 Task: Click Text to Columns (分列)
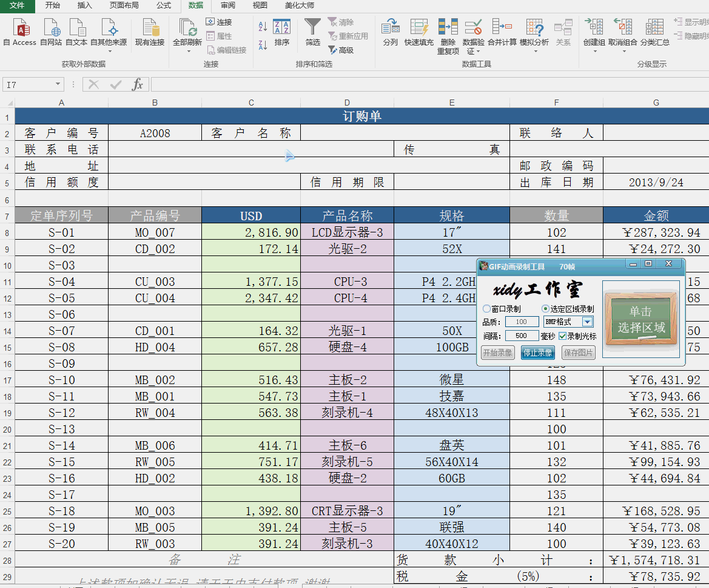tap(390, 32)
